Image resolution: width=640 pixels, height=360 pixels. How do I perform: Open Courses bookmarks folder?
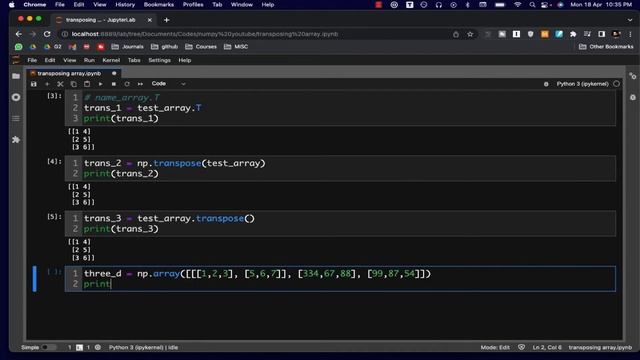click(x=201, y=47)
